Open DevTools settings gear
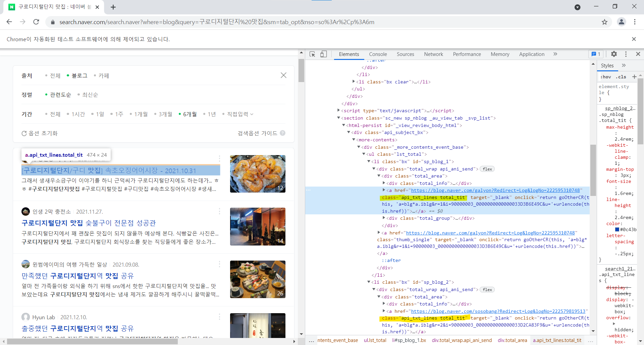The width and height of the screenshot is (644, 345). [614, 54]
